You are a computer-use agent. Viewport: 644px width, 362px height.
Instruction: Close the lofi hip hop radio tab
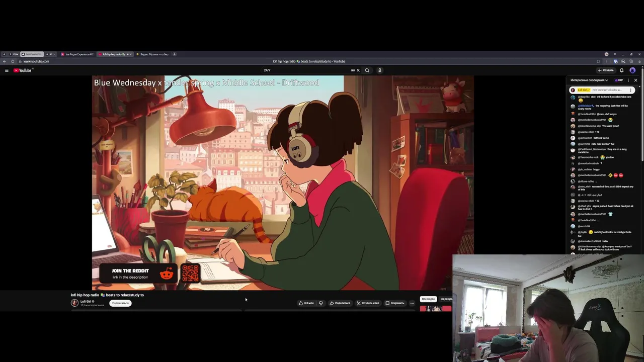130,54
